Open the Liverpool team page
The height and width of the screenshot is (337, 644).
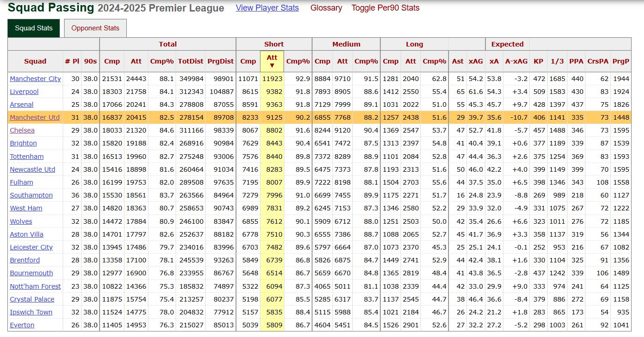pos(24,92)
